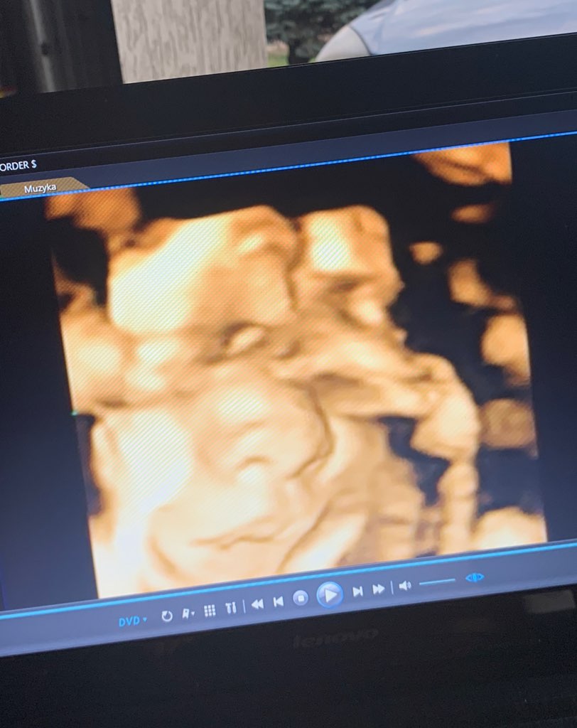This screenshot has width=577, height=728.
Task: Click the circular repeat arrow icon
Action: pos(167,616)
